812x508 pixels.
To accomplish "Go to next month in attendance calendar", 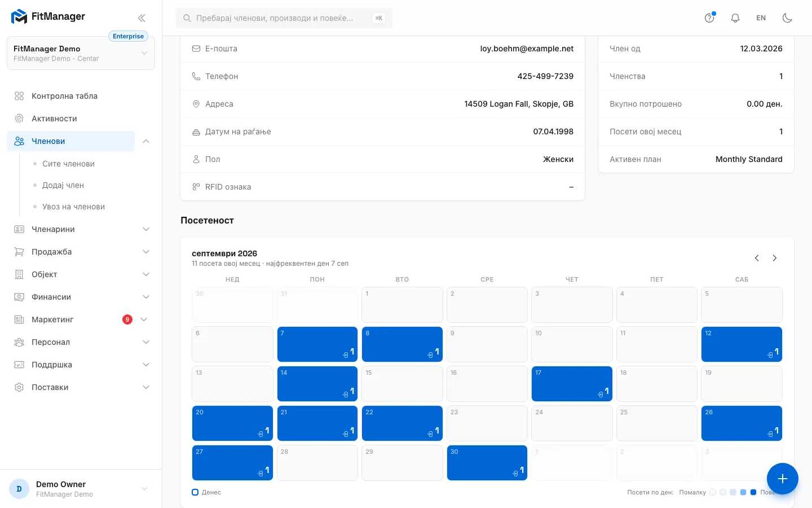I will coord(775,258).
